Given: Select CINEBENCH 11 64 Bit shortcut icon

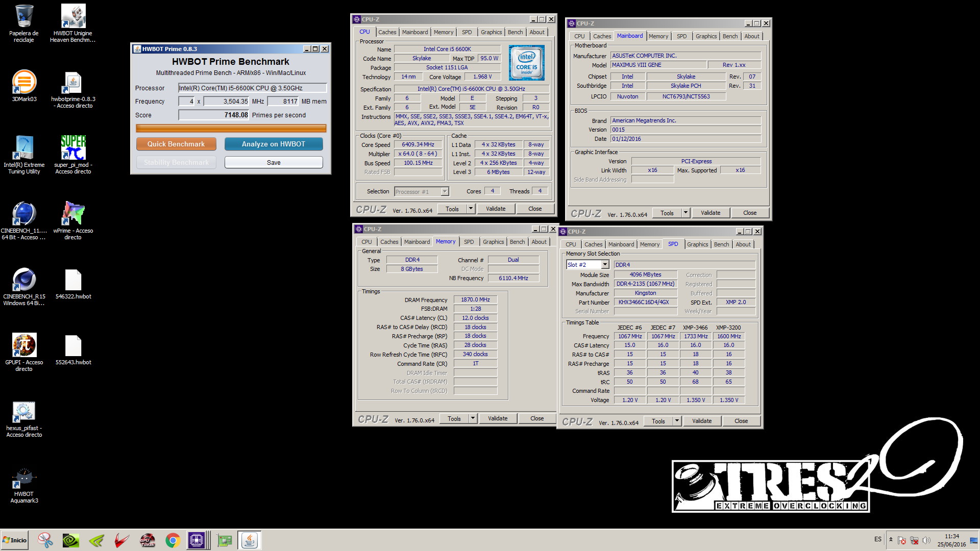Looking at the screenshot, I should pos(24,220).
